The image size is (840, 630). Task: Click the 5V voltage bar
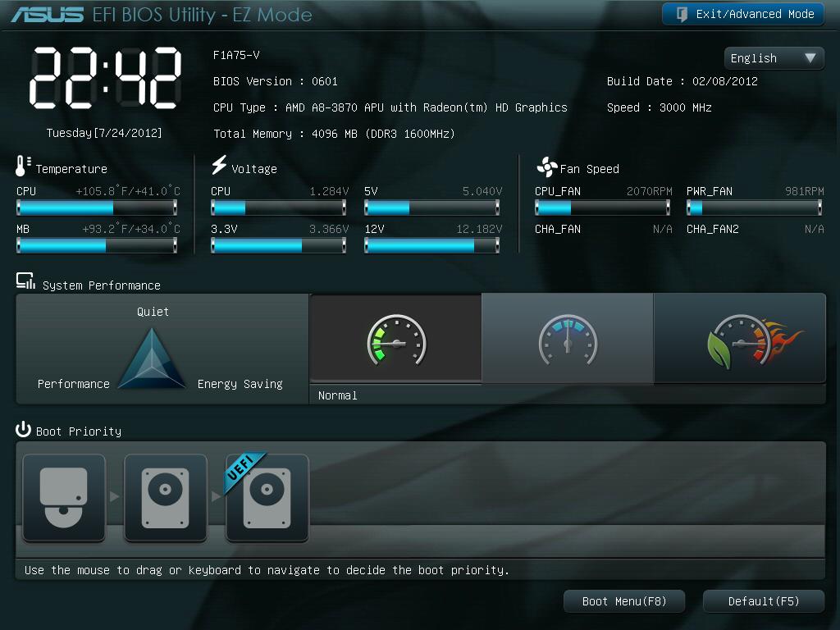(x=431, y=208)
